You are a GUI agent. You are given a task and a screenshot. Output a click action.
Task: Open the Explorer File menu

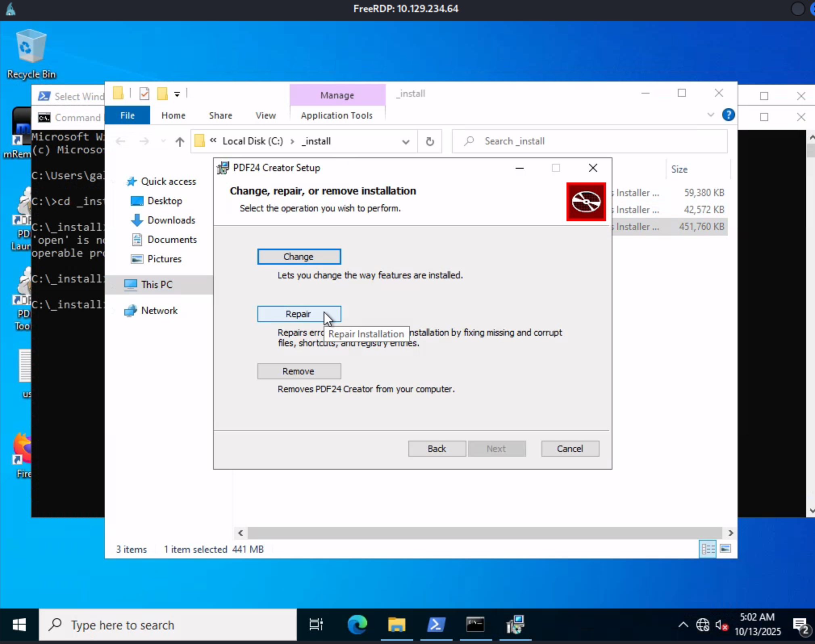pos(127,115)
